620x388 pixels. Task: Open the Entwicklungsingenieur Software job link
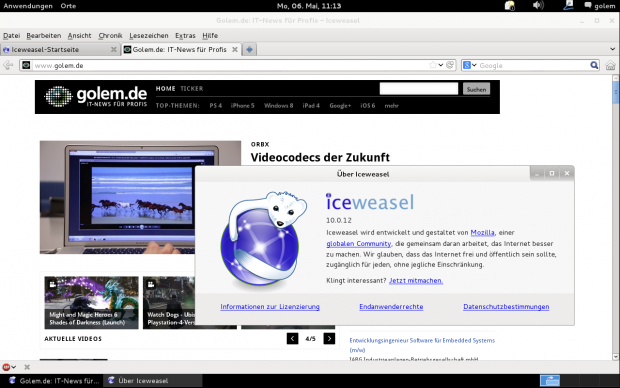tap(422, 345)
